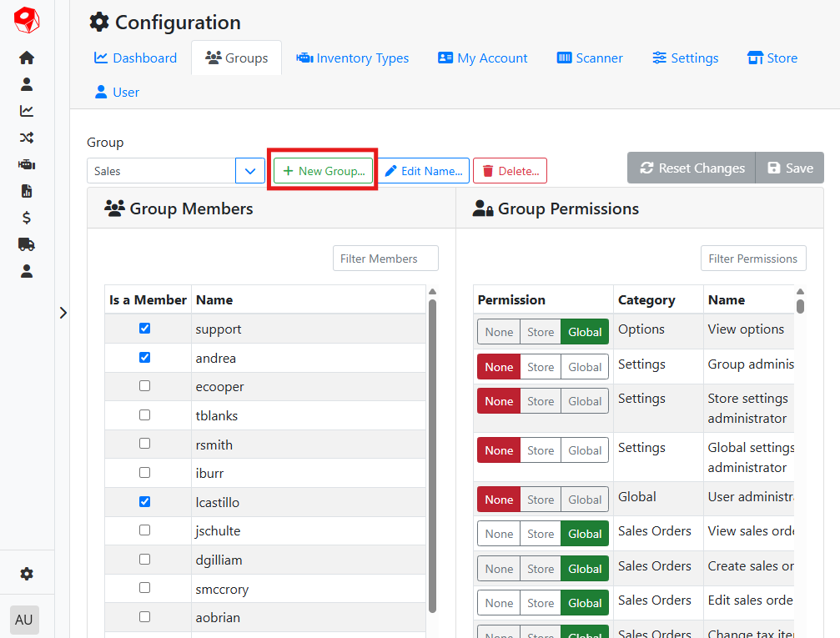840x638 pixels.
Task: Set View options permission to Store
Action: (x=541, y=332)
